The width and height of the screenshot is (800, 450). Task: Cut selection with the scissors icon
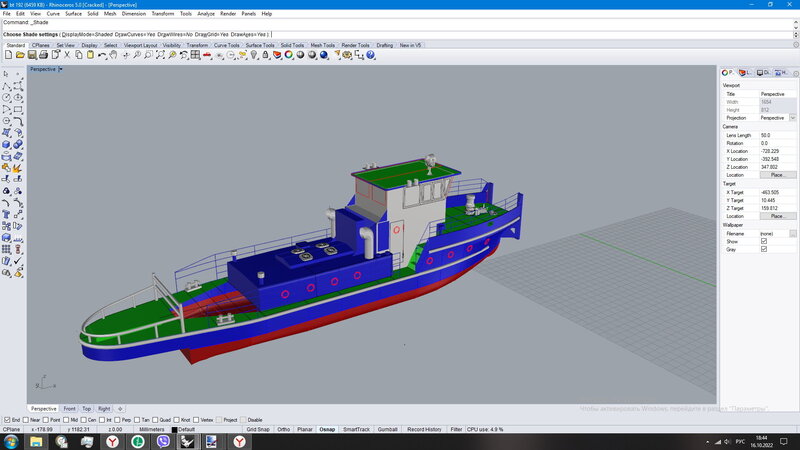[x=67, y=55]
